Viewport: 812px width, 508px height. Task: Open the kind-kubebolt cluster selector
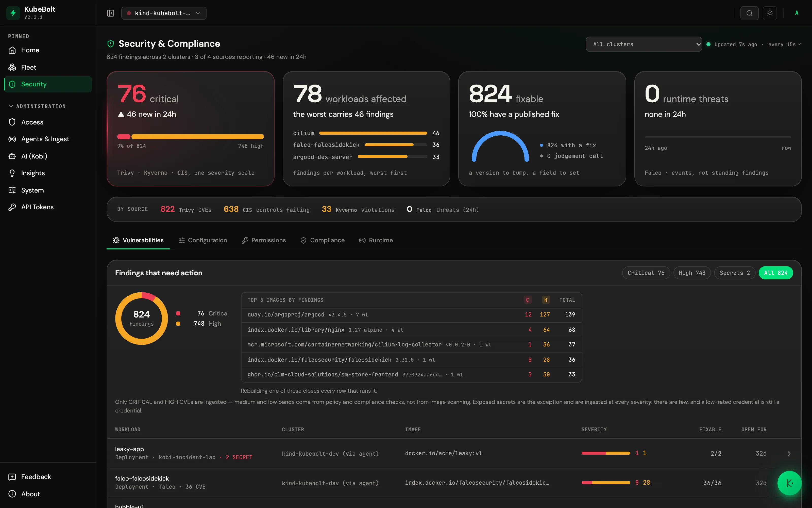click(x=164, y=13)
